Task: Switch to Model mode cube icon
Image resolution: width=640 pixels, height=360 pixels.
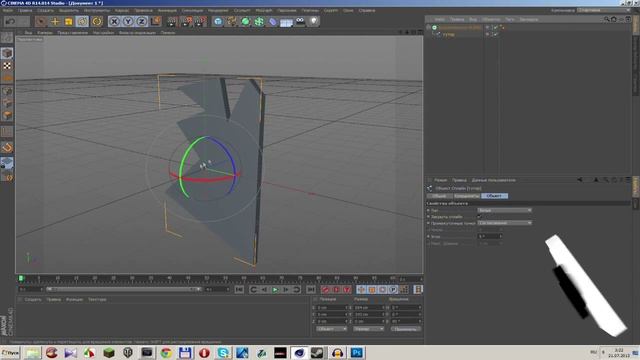Action: pos(7,53)
